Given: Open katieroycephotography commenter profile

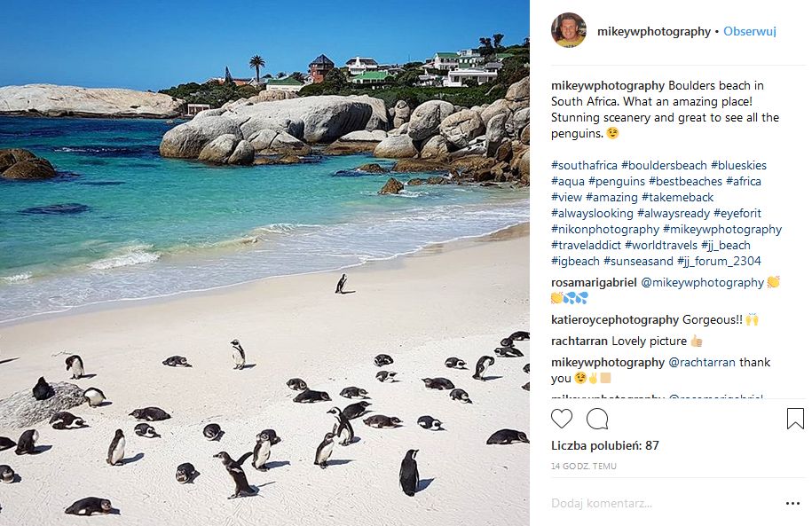Looking at the screenshot, I should pyautogui.click(x=614, y=319).
